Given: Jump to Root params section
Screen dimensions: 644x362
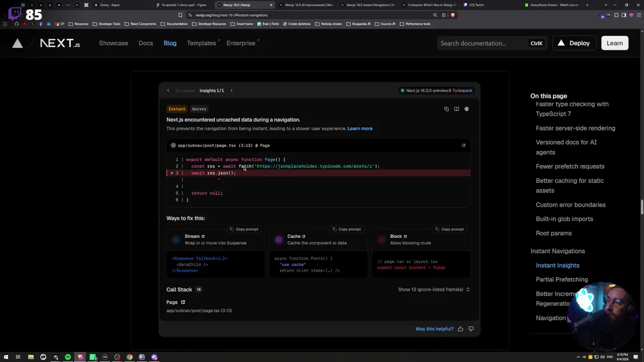Looking at the screenshot, I should 553,233.
